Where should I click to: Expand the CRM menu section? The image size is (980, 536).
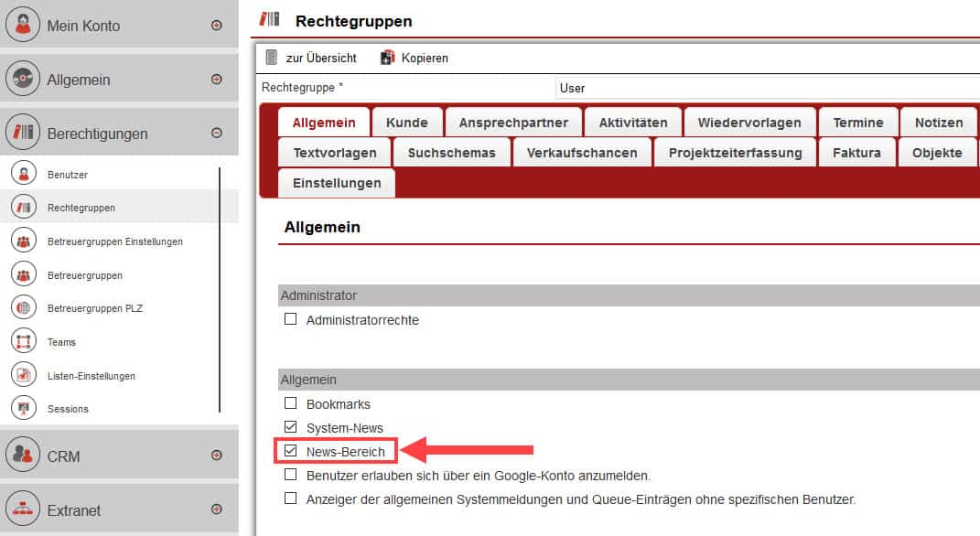pos(217,455)
